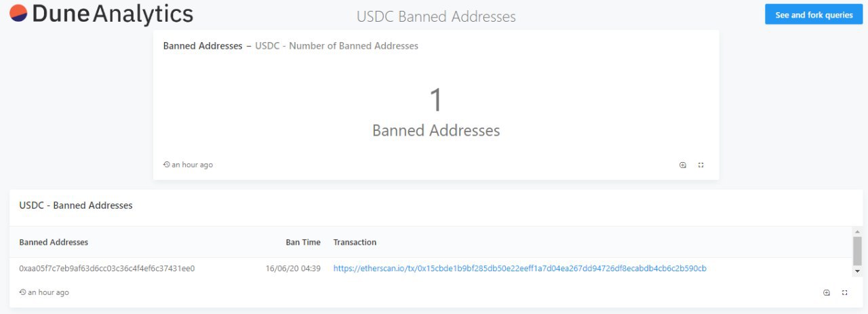Image resolution: width=868 pixels, height=314 pixels.
Task: Open embed icon on the counter widget
Action: point(683,165)
